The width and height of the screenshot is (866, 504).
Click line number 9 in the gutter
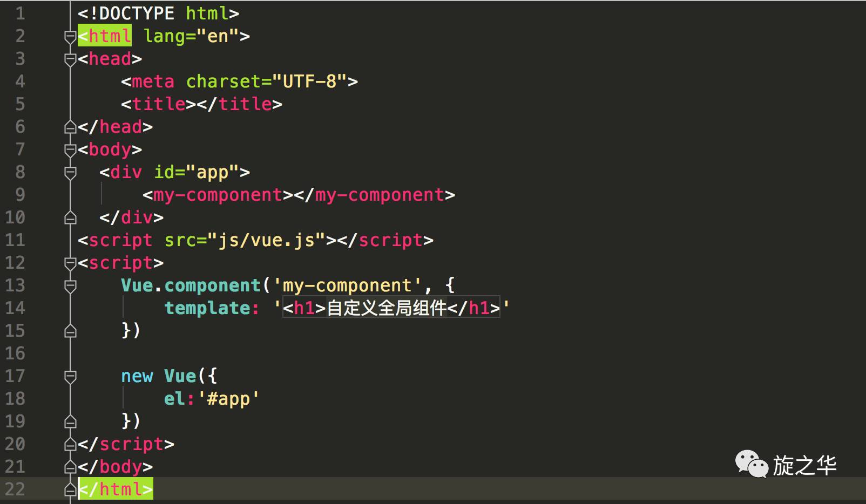point(20,195)
